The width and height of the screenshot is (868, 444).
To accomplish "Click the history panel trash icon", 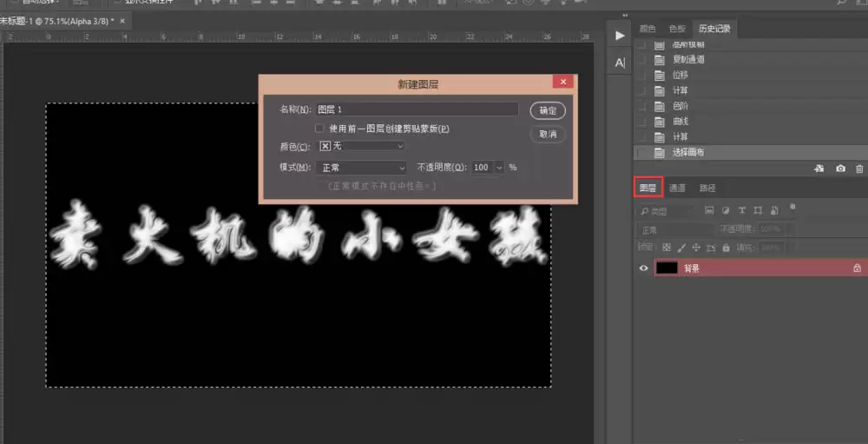I will tap(859, 169).
